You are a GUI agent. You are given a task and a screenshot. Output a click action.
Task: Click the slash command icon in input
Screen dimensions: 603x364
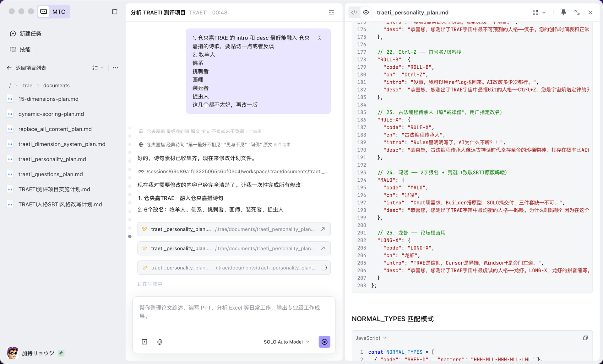click(x=144, y=342)
